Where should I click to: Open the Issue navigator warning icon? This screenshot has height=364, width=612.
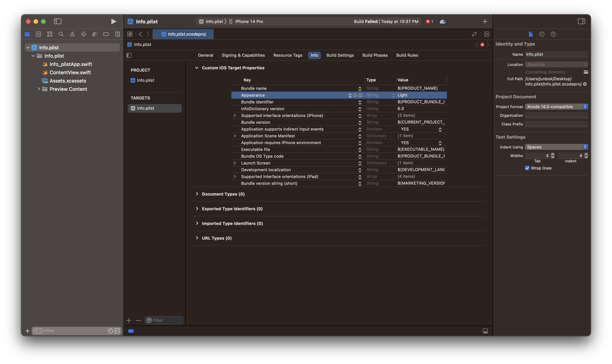pyautogui.click(x=72, y=34)
